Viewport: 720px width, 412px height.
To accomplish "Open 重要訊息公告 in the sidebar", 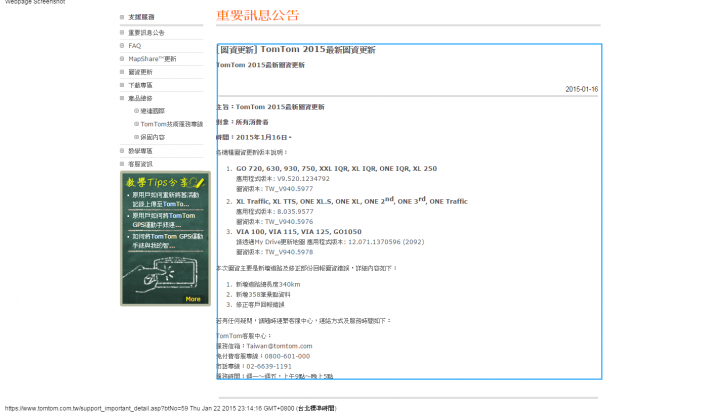I will [146, 33].
